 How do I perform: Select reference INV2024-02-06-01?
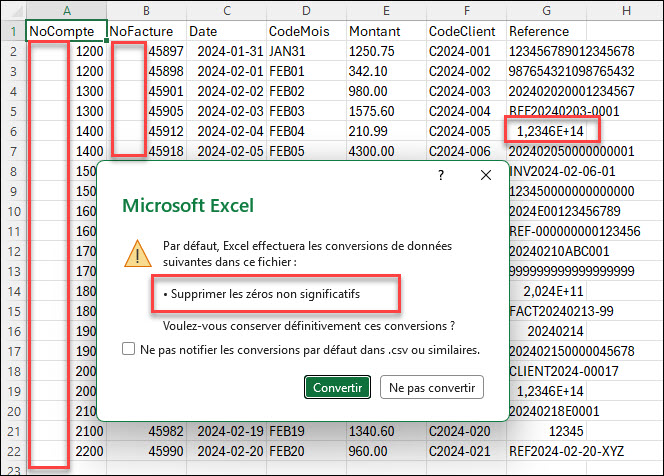pyautogui.click(x=562, y=172)
